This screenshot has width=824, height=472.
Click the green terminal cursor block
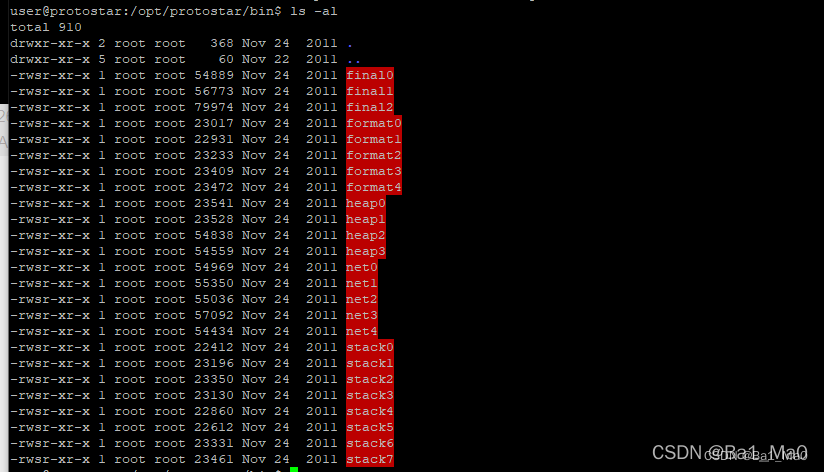(x=294, y=469)
